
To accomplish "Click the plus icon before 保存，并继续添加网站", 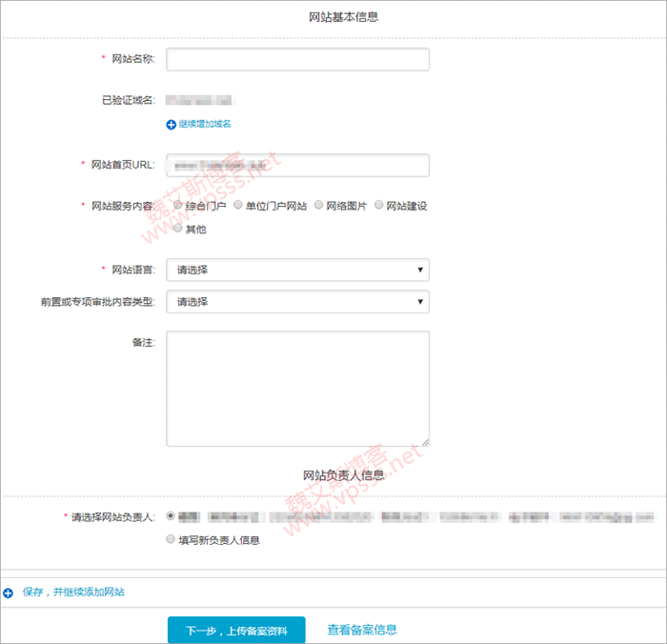I will 9,593.
